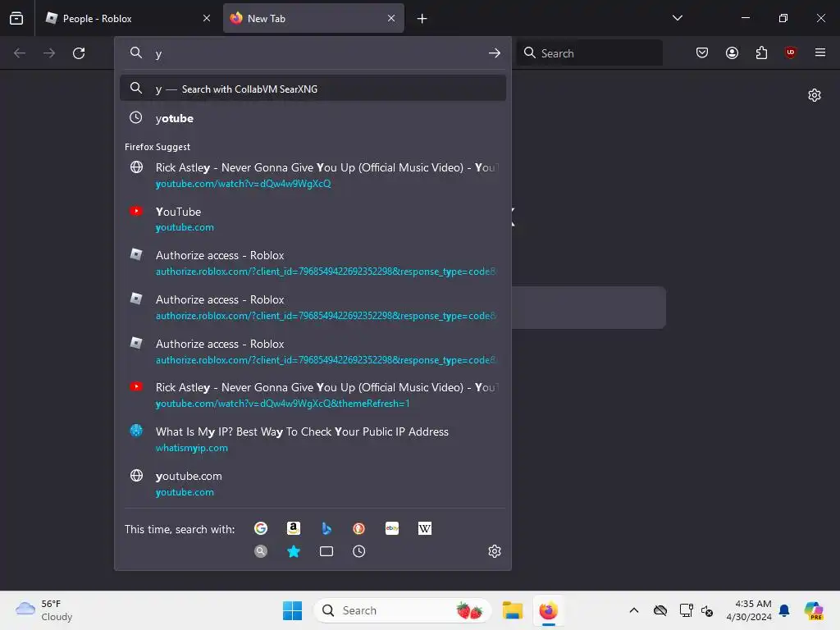The width and height of the screenshot is (840, 630).
Task: Click the taskbar Search box
Action: point(402,610)
